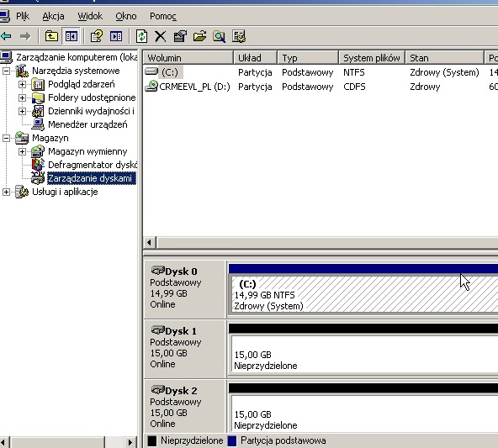498x448 pixels.
Task: Click the magnifier search toolbar icon
Action: pyautogui.click(x=220, y=36)
